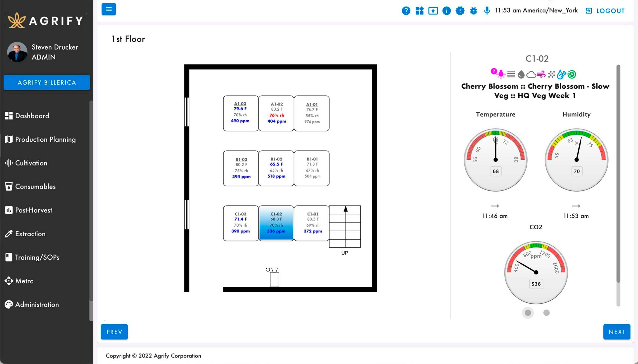The height and width of the screenshot is (364, 638).
Task: Select highlighted grow unit C1-02
Action: coord(276,223)
